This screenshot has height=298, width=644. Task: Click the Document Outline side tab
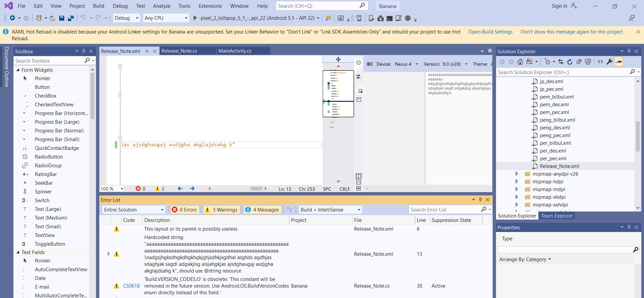[6, 67]
